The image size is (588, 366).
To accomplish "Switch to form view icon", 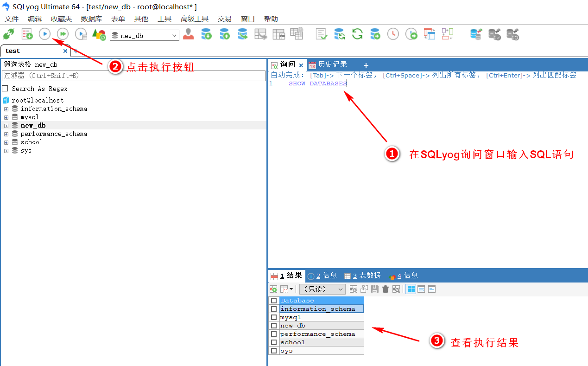I will coord(421,289).
